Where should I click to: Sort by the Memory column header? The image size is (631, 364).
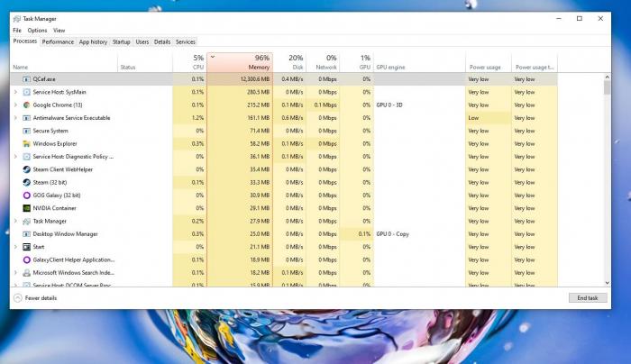[240, 63]
